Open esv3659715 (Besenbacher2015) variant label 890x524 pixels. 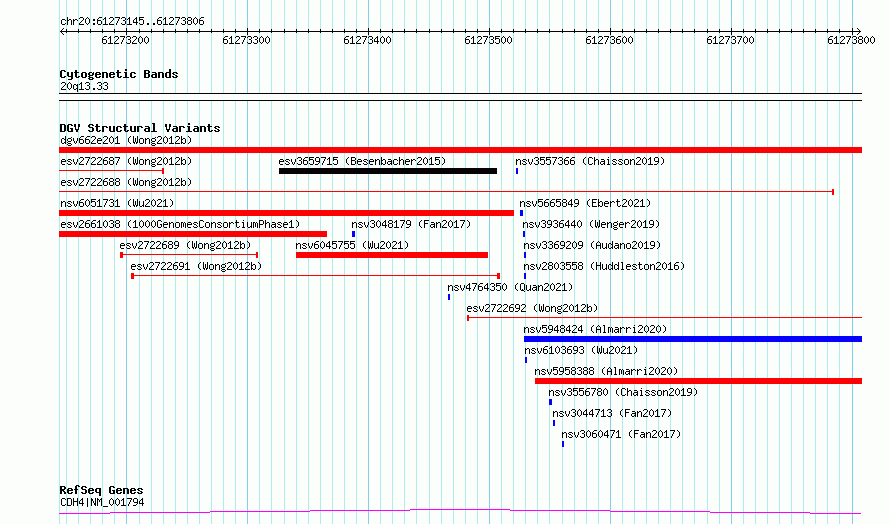(362, 161)
